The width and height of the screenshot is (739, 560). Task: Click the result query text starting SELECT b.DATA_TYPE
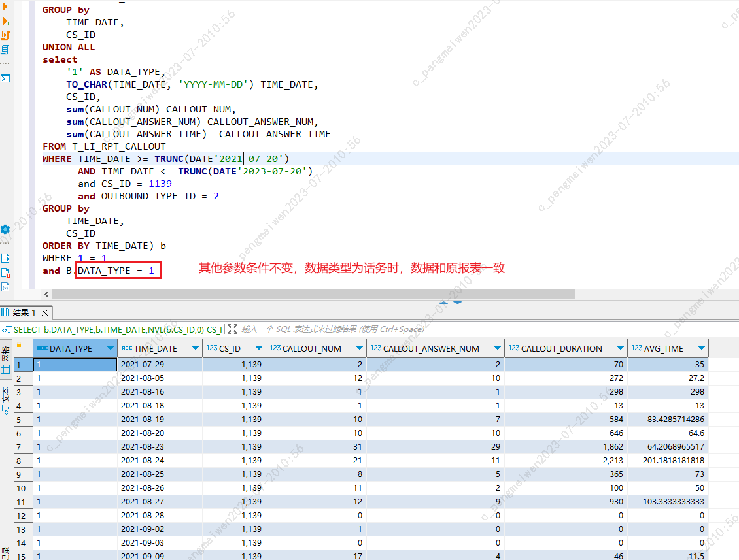pyautogui.click(x=118, y=330)
